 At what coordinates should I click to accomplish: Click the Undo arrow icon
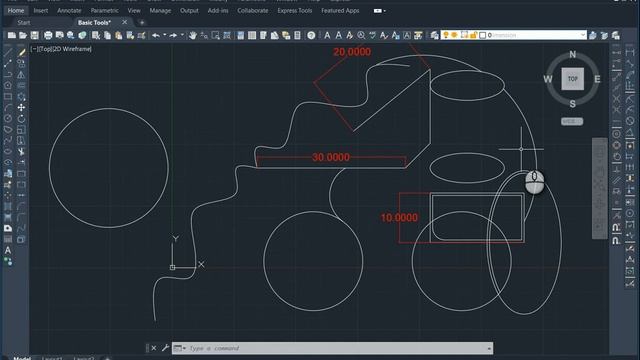[x=156, y=36]
